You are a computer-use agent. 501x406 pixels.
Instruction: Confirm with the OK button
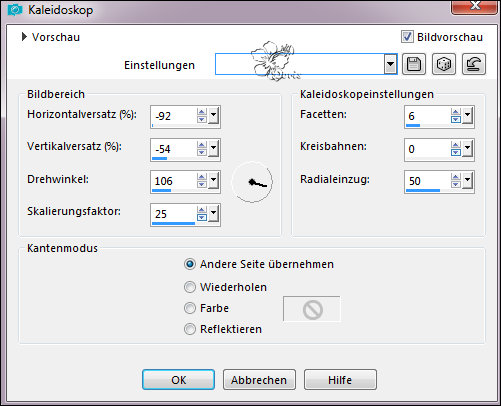pos(178,379)
